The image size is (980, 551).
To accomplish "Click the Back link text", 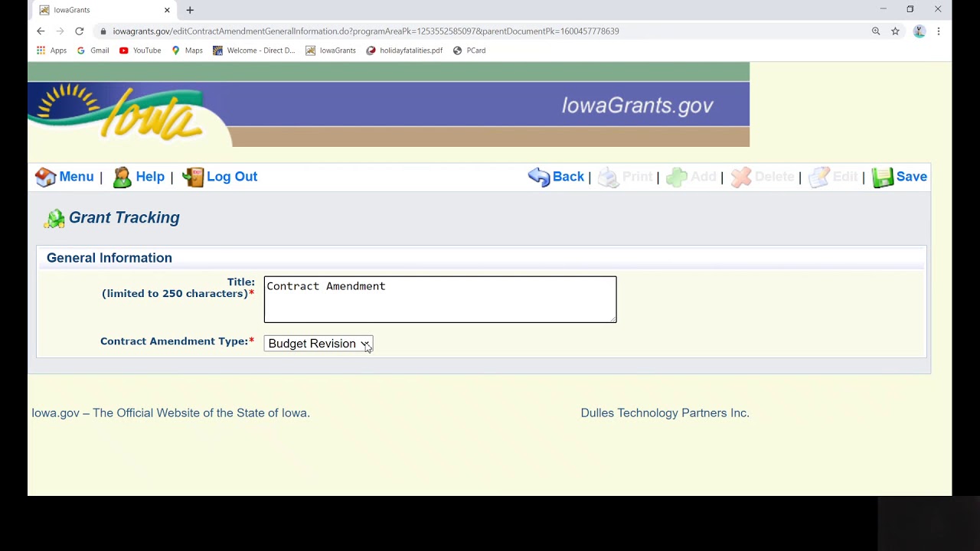I will tap(568, 177).
